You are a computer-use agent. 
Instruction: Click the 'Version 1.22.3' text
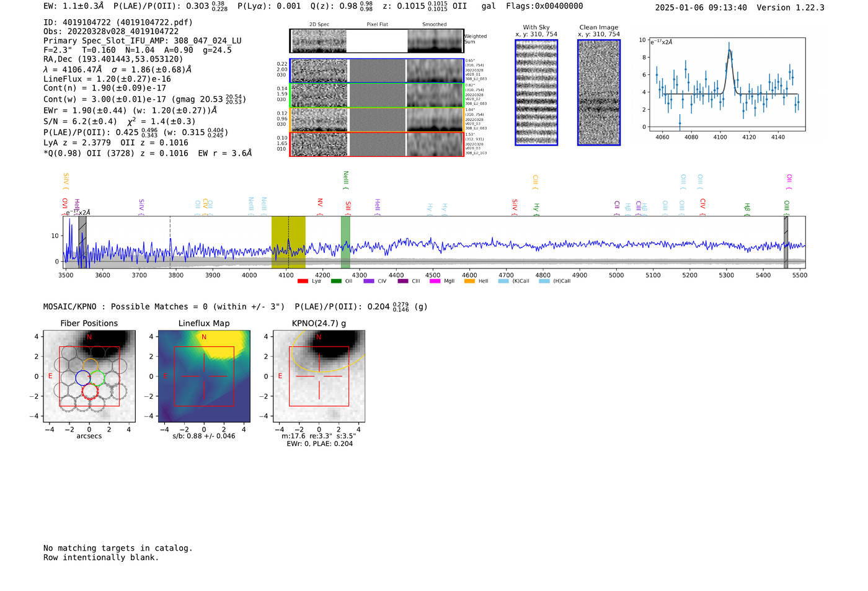click(790, 7)
